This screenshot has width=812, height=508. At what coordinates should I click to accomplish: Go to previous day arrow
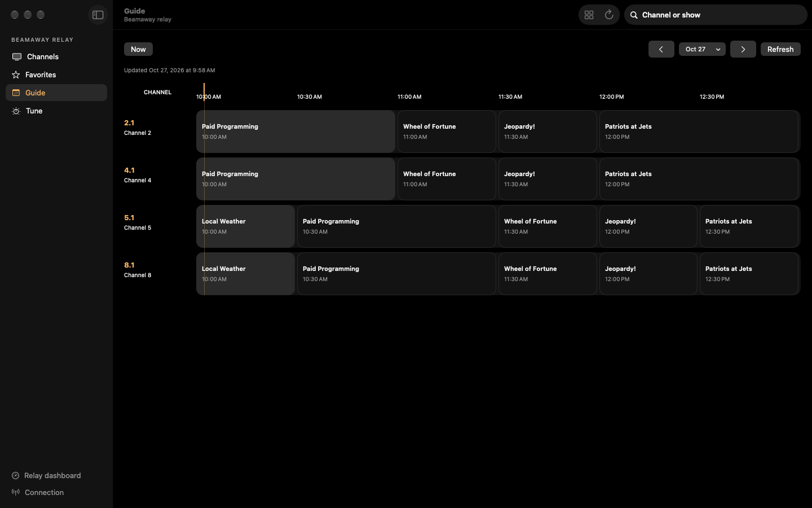(661, 49)
